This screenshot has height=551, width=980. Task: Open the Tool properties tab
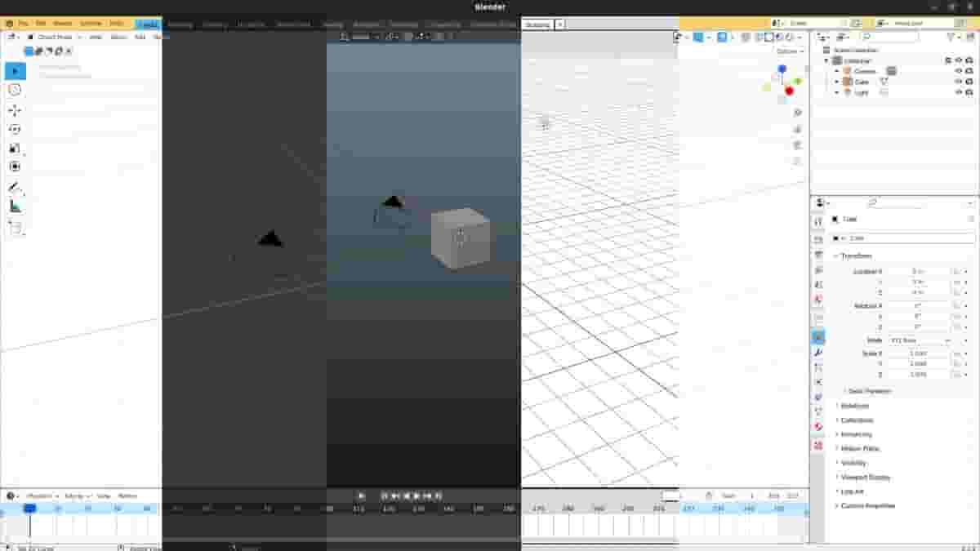click(818, 221)
